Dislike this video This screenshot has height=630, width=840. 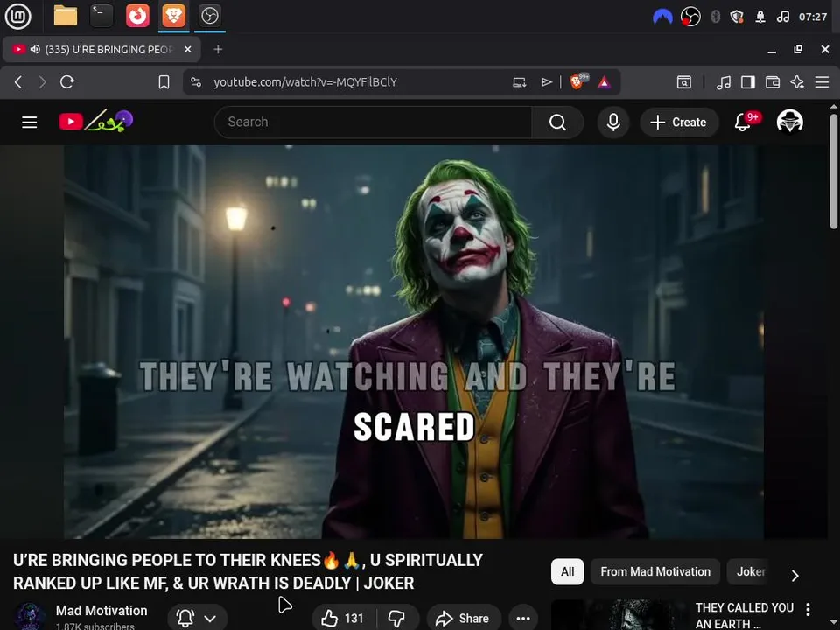tap(397, 619)
